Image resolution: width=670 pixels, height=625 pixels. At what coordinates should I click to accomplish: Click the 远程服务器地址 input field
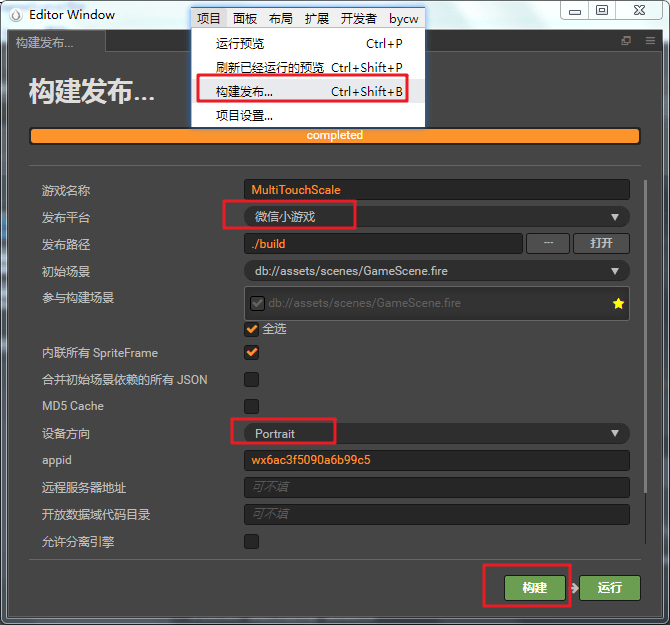tap(436, 487)
